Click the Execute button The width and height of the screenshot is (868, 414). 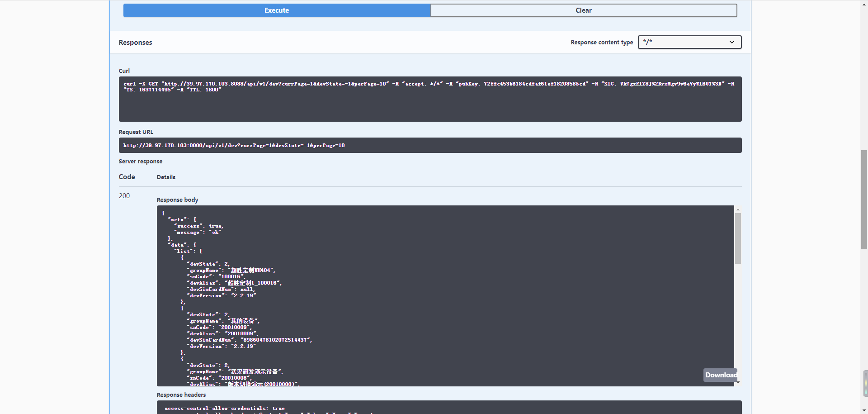(277, 10)
